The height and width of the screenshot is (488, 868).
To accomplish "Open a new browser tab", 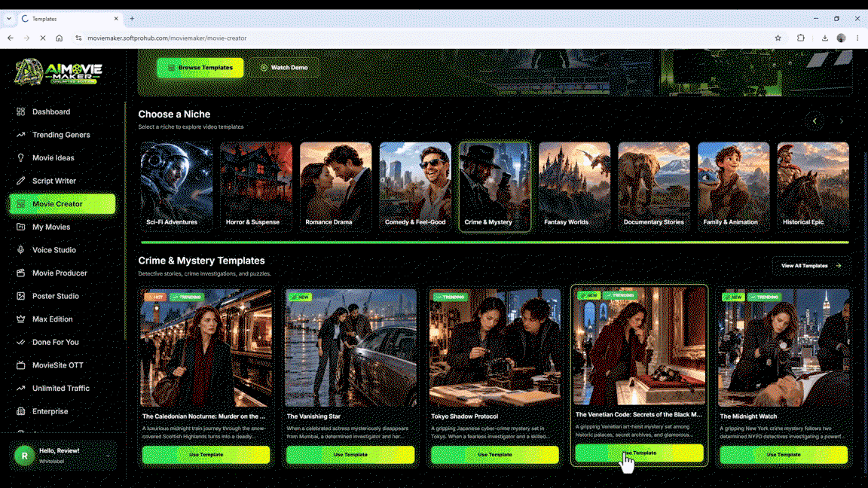I will (x=132, y=18).
